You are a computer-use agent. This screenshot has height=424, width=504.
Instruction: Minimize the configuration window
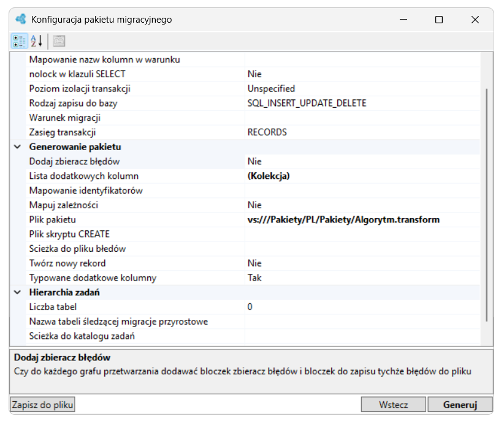(403, 20)
